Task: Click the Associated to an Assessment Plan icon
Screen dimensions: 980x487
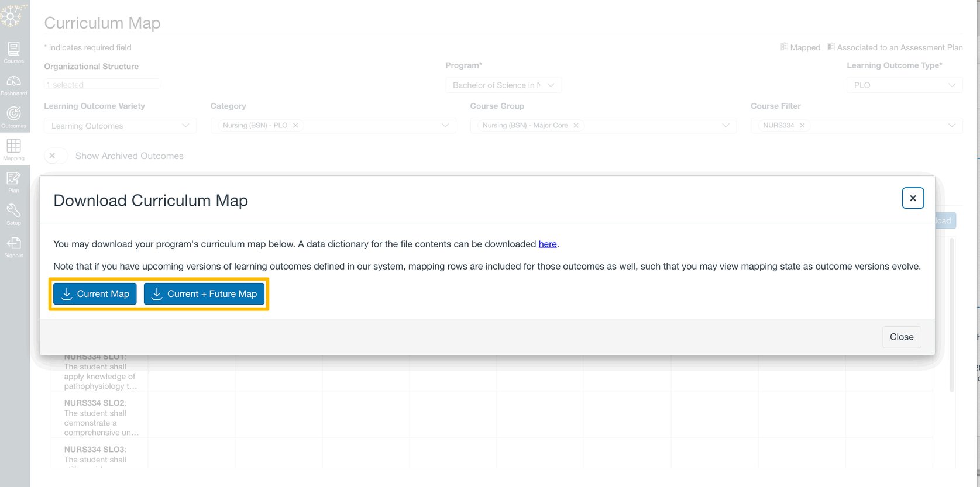Action: point(831,47)
